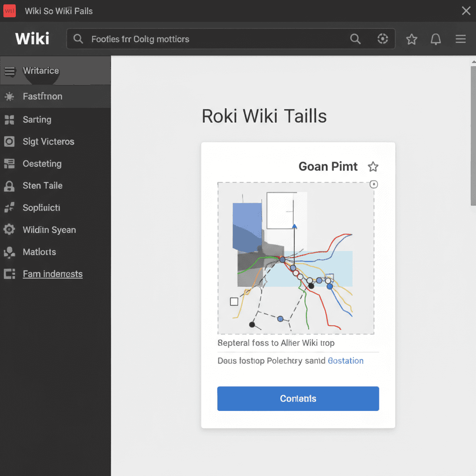
Task: Toggle the Writarice sidebar header
Action: (x=9, y=71)
